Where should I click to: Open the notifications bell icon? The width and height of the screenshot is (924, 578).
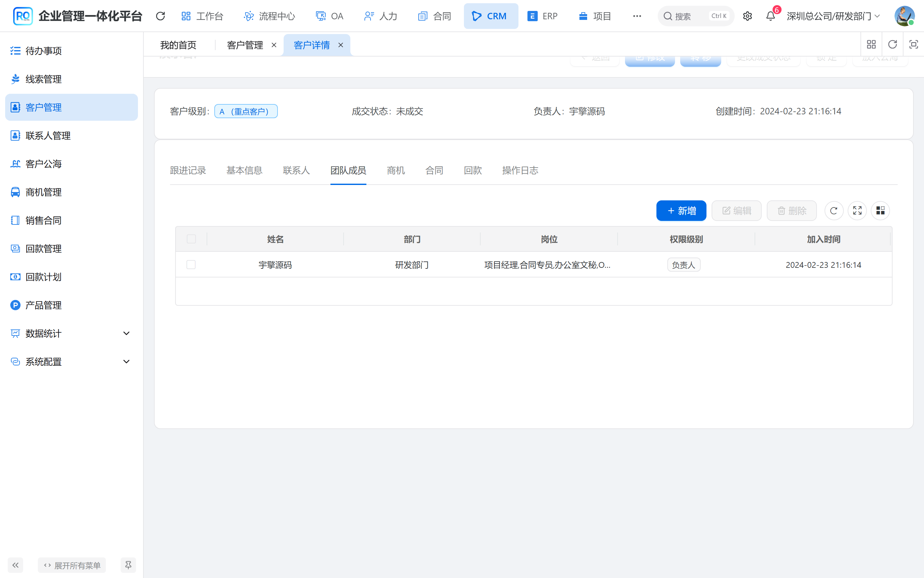point(771,16)
